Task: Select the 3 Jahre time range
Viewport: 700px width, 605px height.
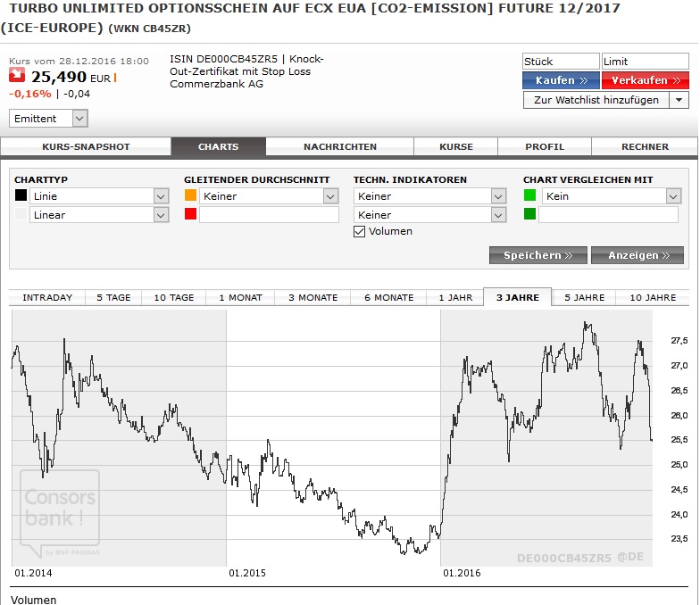Action: coord(518,297)
